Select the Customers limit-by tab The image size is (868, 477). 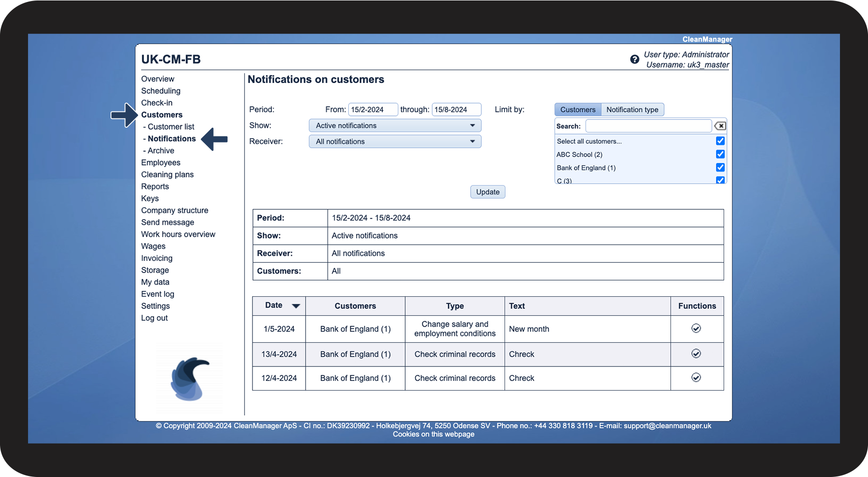click(x=578, y=110)
